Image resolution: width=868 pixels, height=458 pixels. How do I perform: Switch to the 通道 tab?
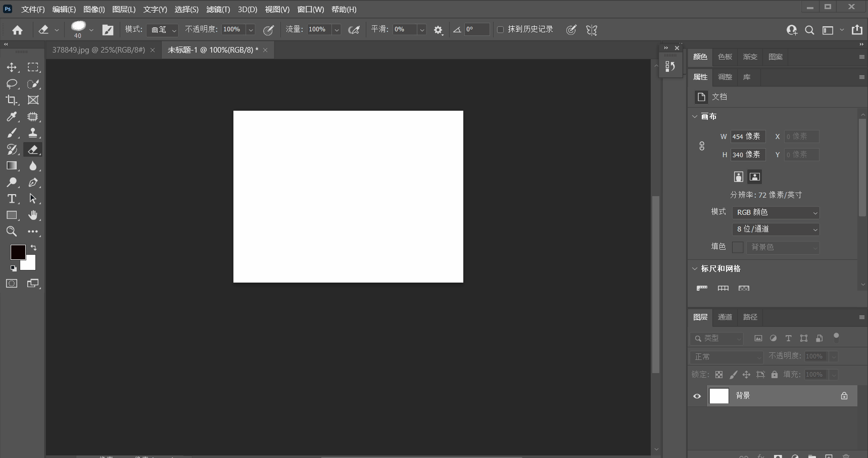point(725,317)
